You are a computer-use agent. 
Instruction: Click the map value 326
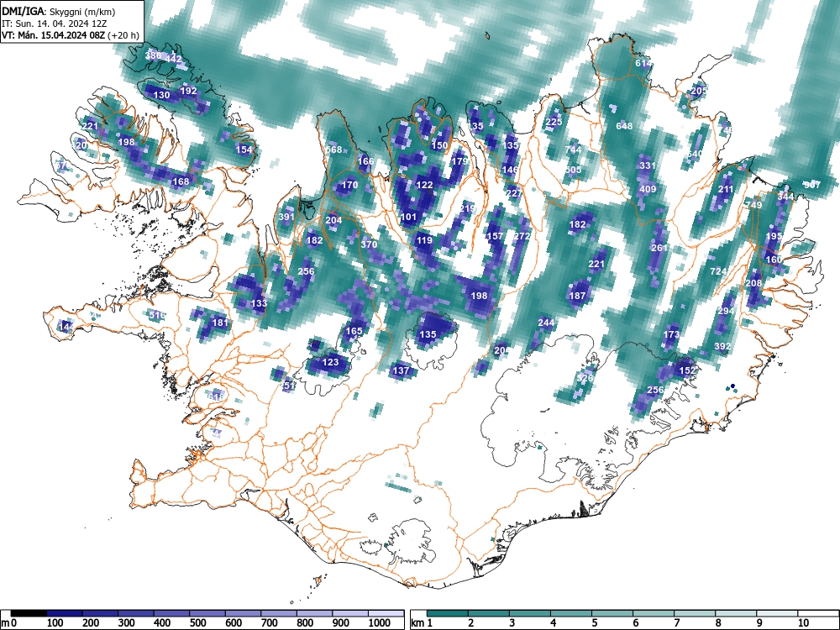click(585, 378)
